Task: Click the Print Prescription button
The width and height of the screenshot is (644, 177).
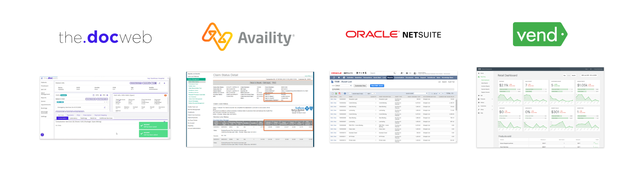Action: [x=102, y=99]
